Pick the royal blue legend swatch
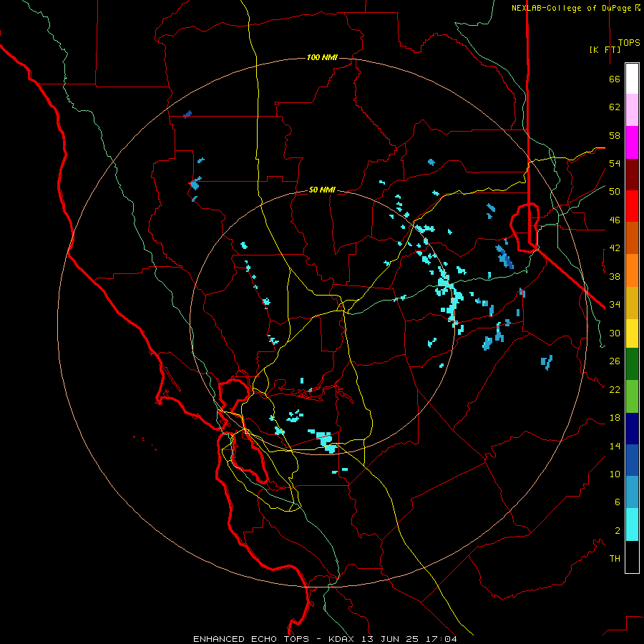 [x=632, y=460]
